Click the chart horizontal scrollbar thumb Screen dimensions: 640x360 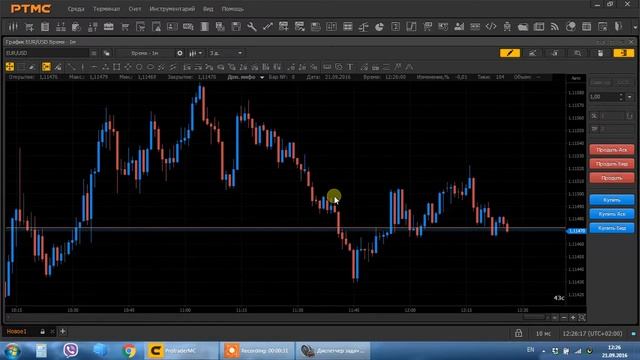(534, 317)
